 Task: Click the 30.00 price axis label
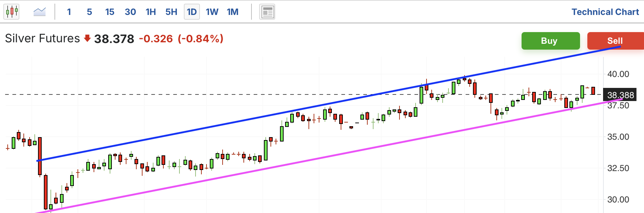(618, 200)
